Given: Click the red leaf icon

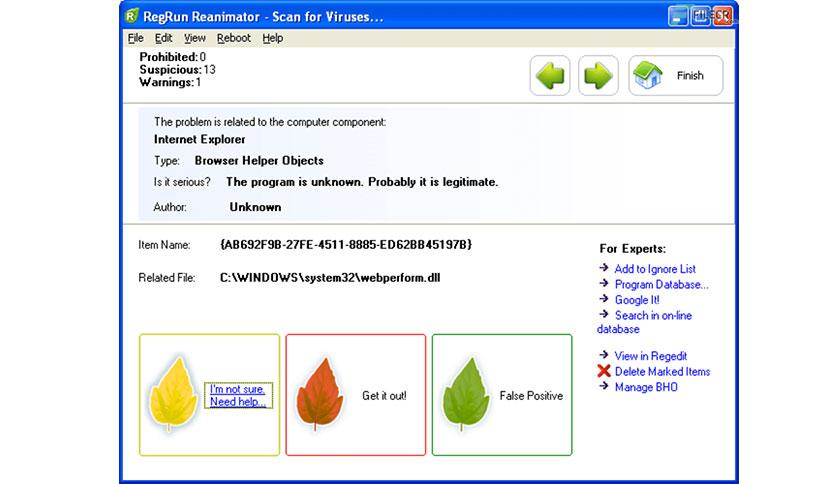Looking at the screenshot, I should (x=320, y=393).
